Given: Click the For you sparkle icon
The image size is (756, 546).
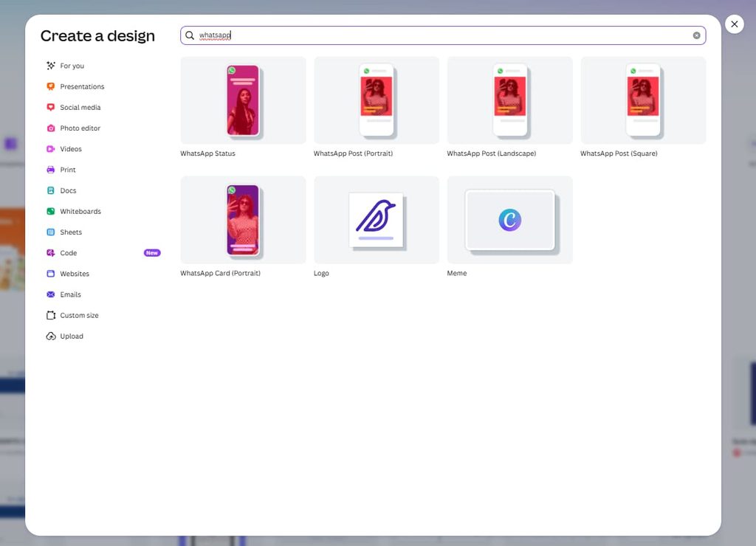Looking at the screenshot, I should click(x=51, y=66).
